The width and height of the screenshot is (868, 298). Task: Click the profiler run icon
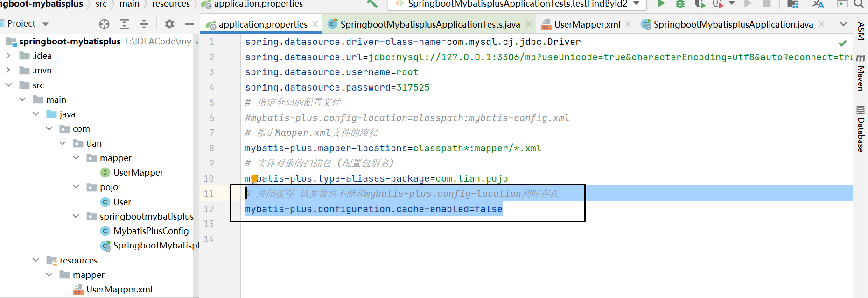[x=718, y=4]
